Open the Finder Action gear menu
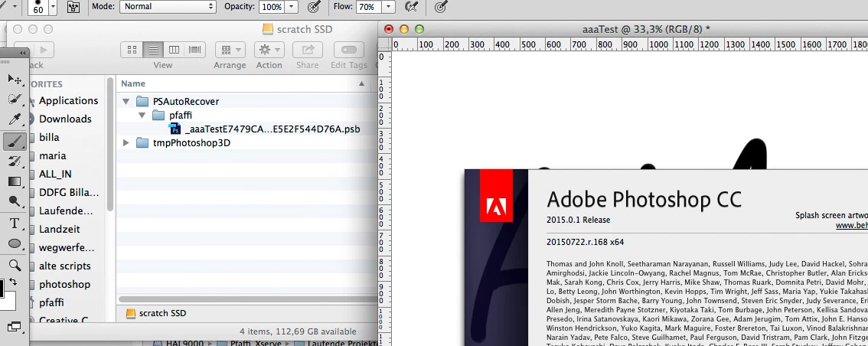 (269, 50)
